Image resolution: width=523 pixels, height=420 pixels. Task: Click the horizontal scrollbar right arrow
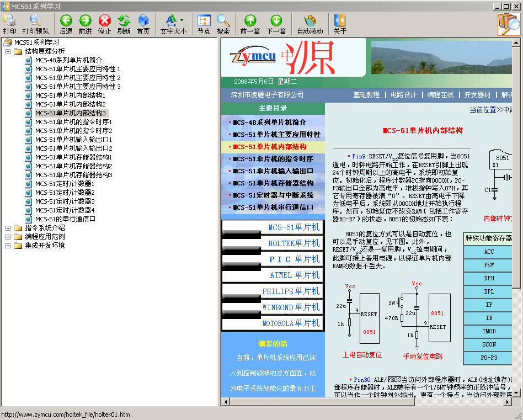pos(508,402)
